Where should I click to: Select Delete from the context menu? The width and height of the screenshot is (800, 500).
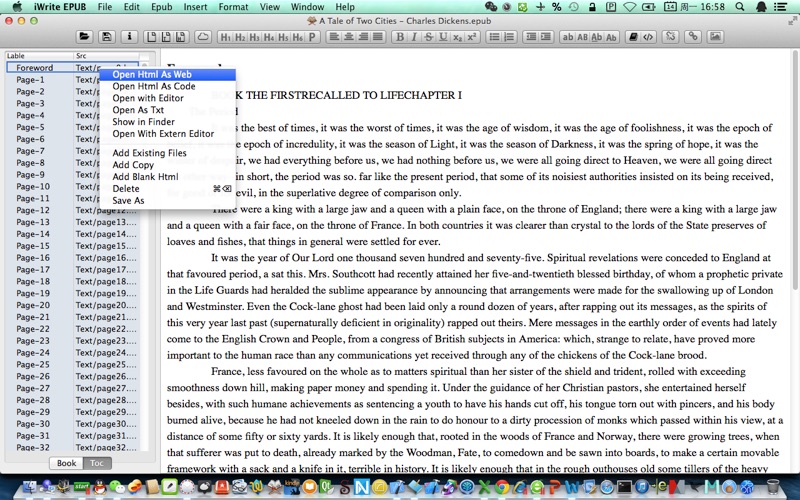click(x=167, y=188)
